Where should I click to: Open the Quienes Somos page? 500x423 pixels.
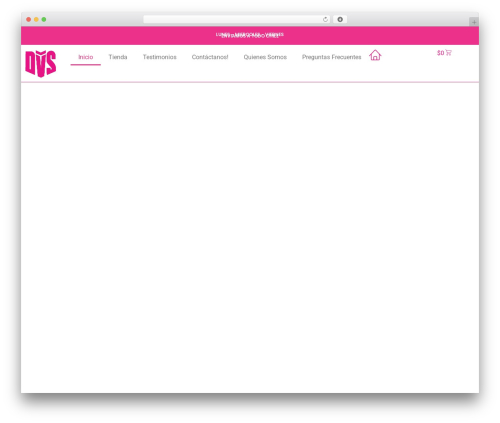(265, 57)
